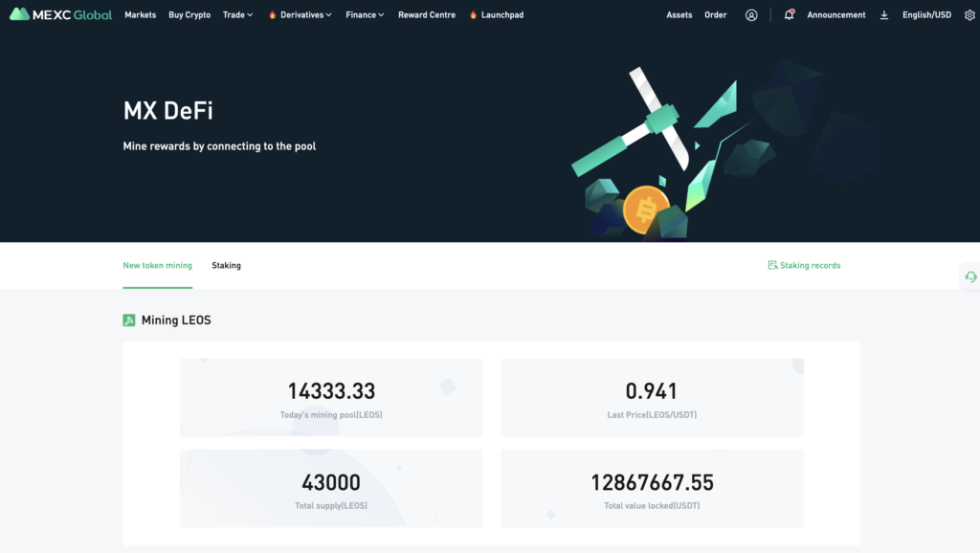This screenshot has height=553, width=980.
Task: Click the Staking records document icon
Action: 772,265
